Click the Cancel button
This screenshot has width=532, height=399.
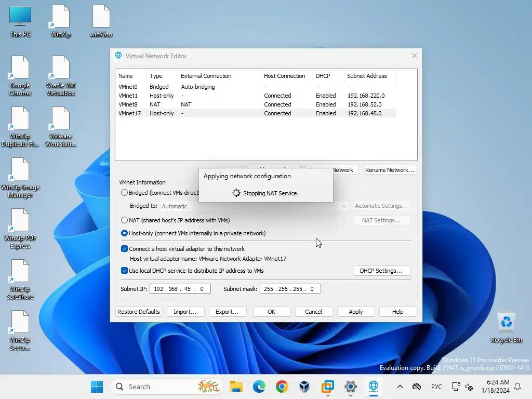[x=313, y=312]
